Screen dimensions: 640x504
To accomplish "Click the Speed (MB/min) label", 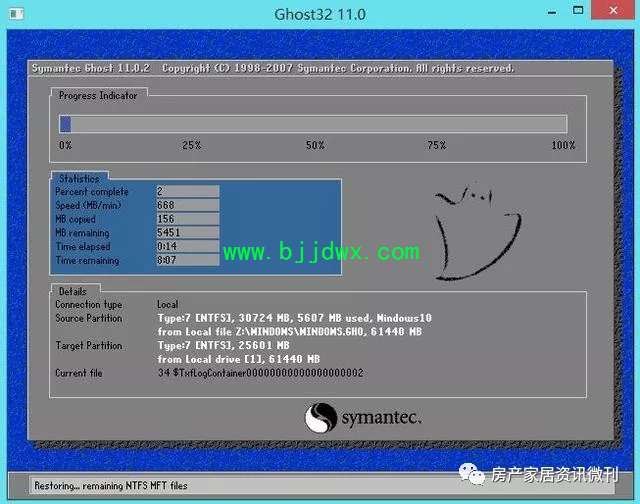I will 88,205.
